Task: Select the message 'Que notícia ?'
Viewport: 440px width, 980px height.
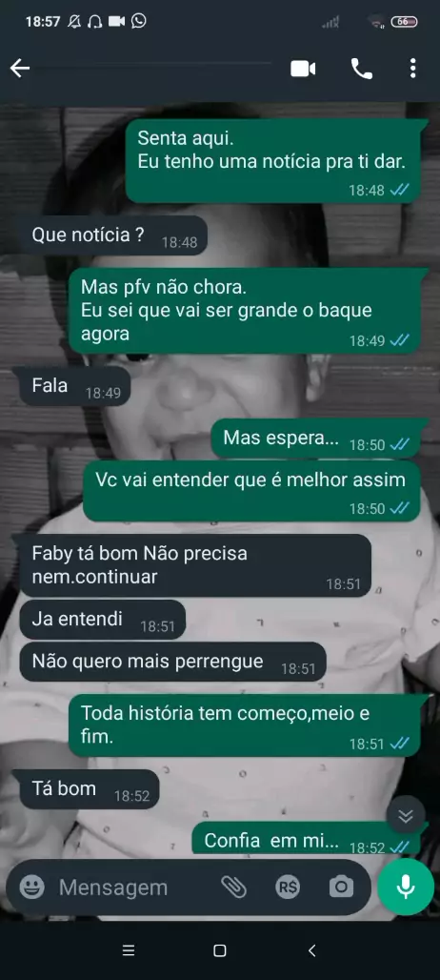Action: [113, 235]
